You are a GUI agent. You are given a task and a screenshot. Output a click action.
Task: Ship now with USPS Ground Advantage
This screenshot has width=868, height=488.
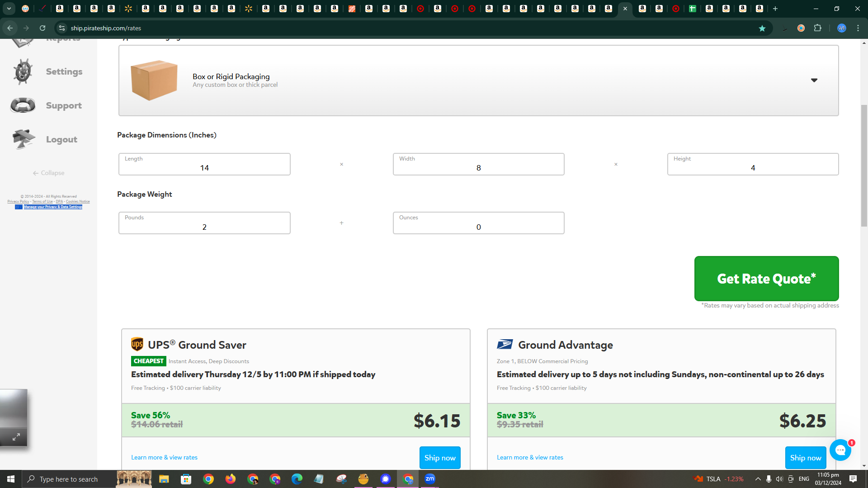point(806,458)
